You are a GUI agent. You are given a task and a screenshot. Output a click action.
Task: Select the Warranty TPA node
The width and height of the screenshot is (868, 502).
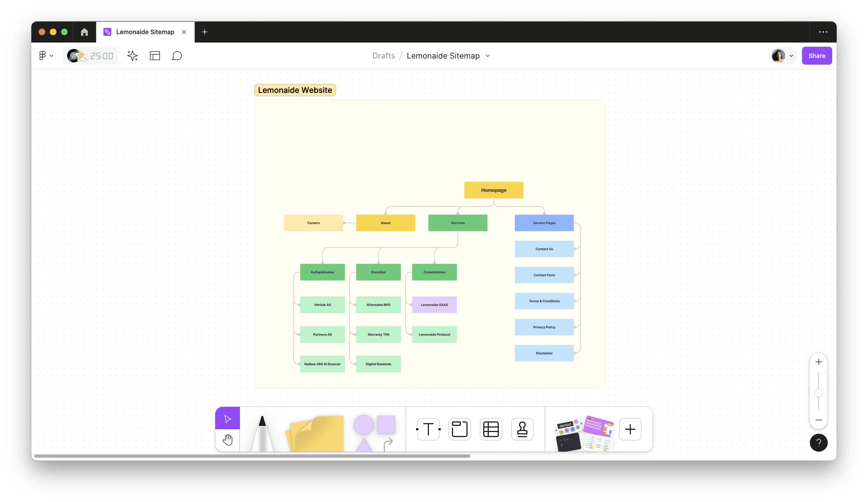[x=378, y=334]
